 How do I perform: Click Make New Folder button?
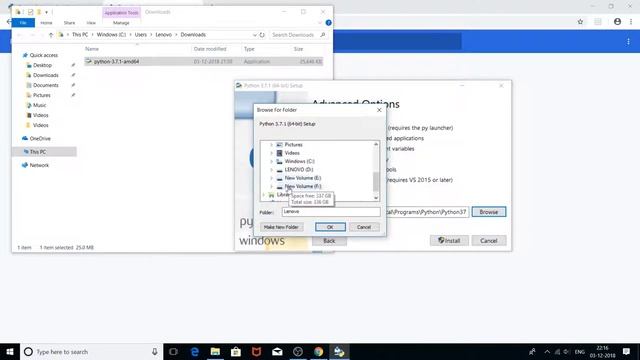(x=281, y=227)
